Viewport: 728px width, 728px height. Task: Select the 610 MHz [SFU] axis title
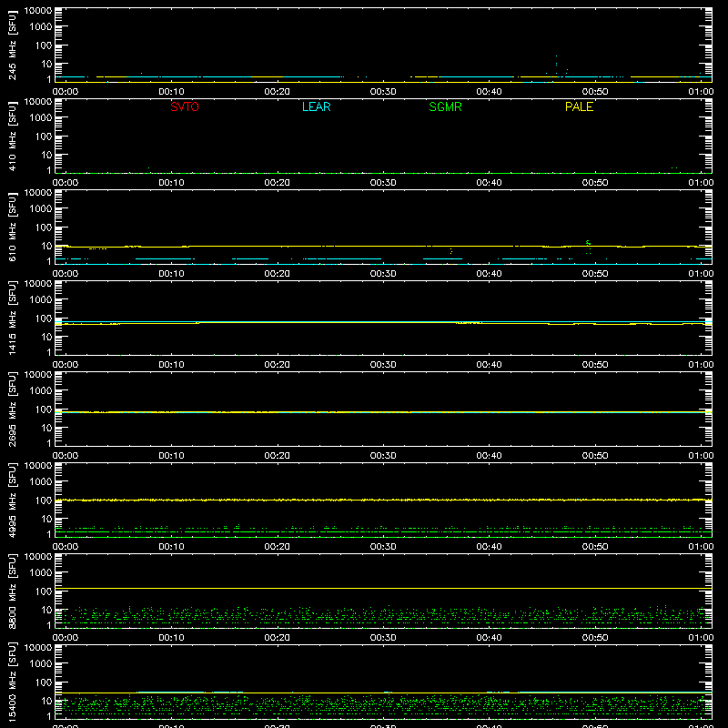click(x=12, y=227)
